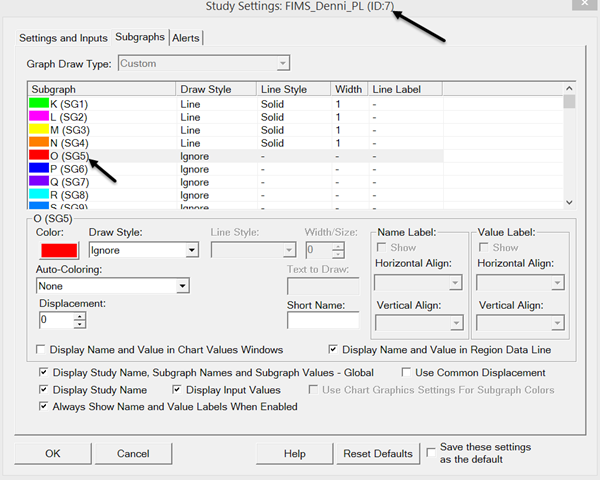Switch to Settings and Inputs tab
600x480 pixels.
63,38
